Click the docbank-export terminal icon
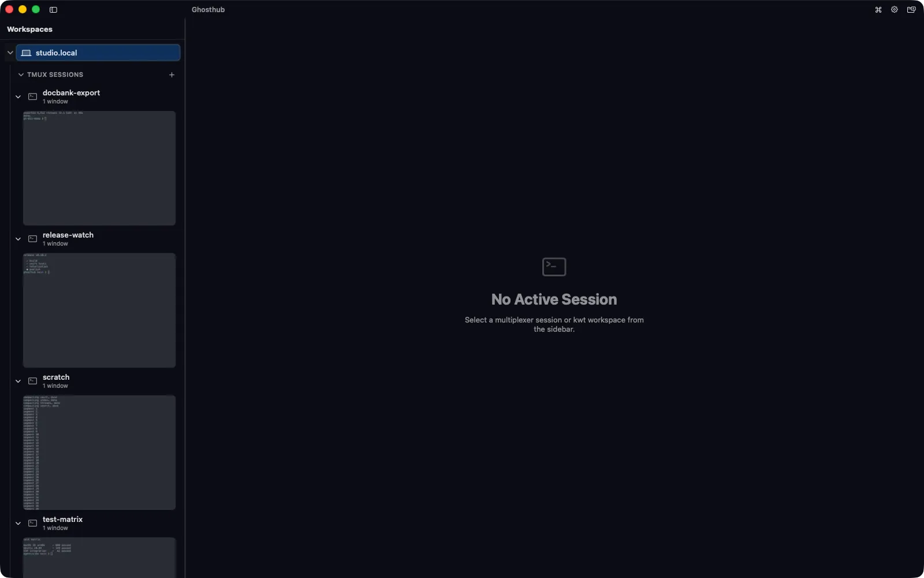924x578 pixels. [33, 97]
